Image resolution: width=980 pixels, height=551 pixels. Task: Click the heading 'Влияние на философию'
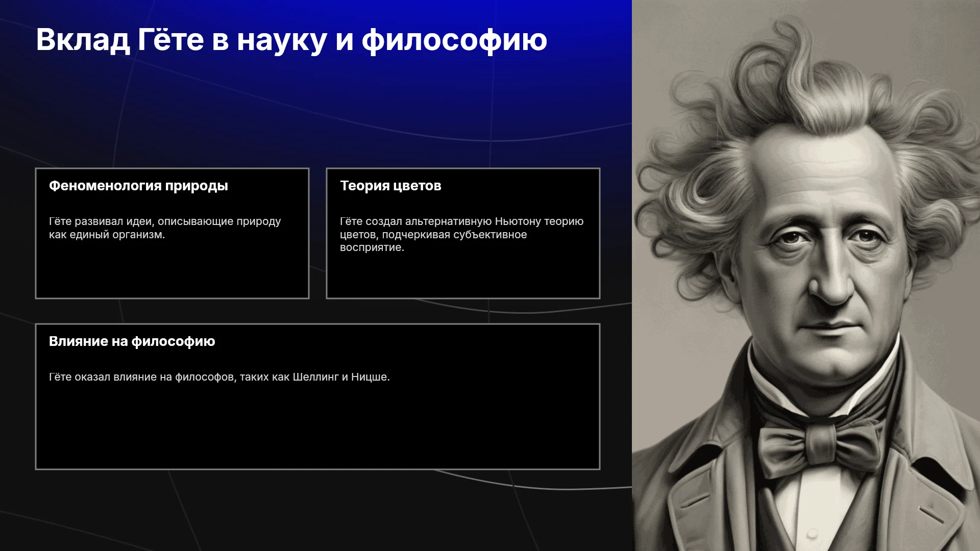(x=132, y=341)
